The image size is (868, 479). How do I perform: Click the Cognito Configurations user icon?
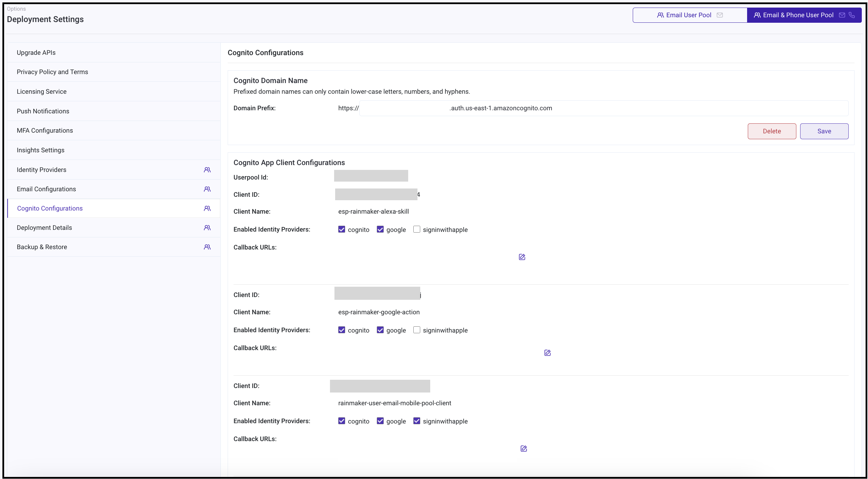tap(207, 208)
